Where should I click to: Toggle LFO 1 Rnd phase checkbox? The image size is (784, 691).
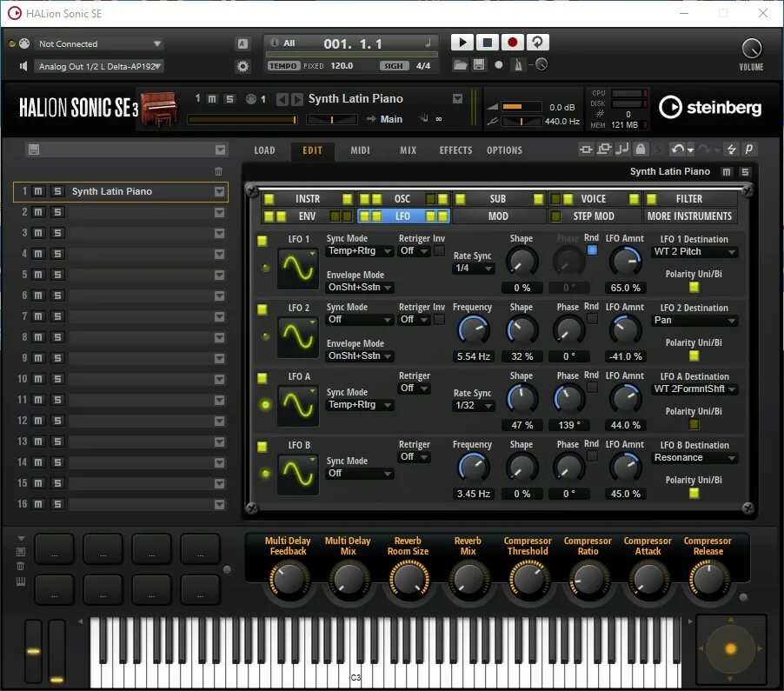pos(592,250)
